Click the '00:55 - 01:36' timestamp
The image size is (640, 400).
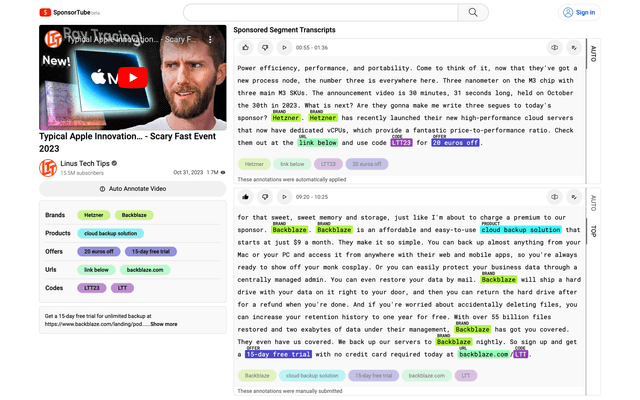pos(312,48)
